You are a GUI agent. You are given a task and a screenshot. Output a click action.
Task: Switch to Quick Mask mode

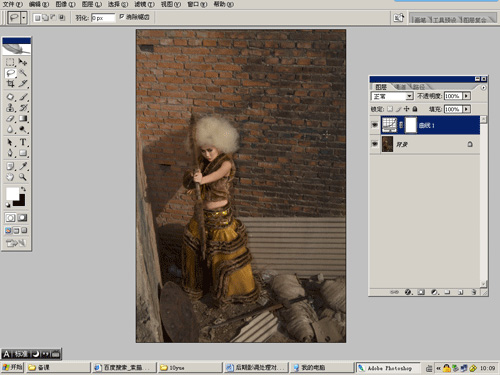pos(22,218)
